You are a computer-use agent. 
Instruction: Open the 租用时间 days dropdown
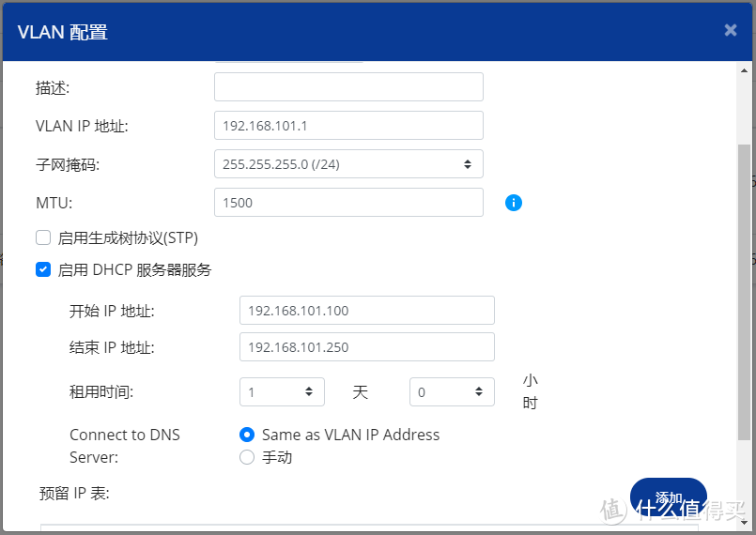pyautogui.click(x=282, y=391)
